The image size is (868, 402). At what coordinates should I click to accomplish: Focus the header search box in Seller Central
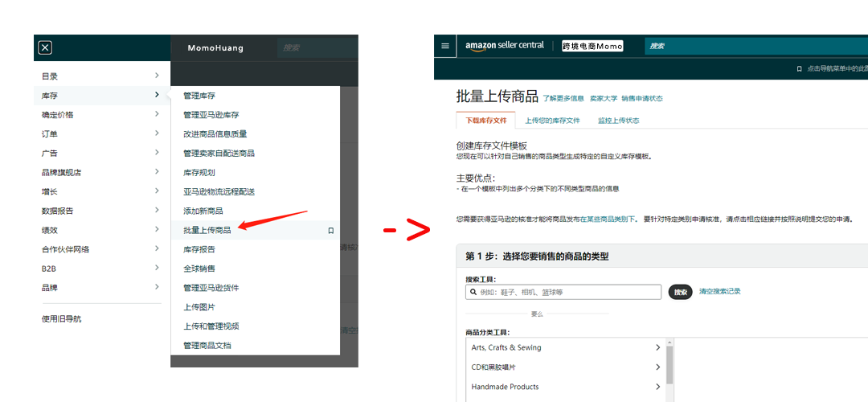756,46
